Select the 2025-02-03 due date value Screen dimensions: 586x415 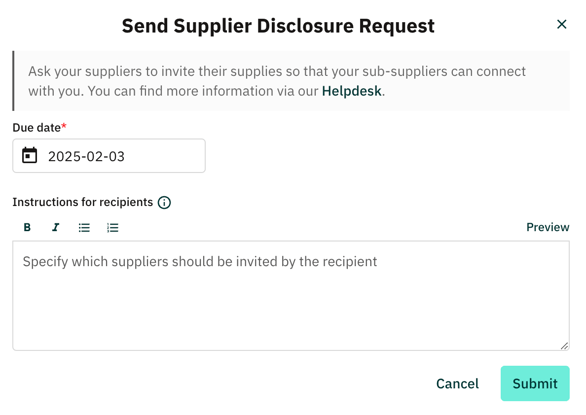86,156
